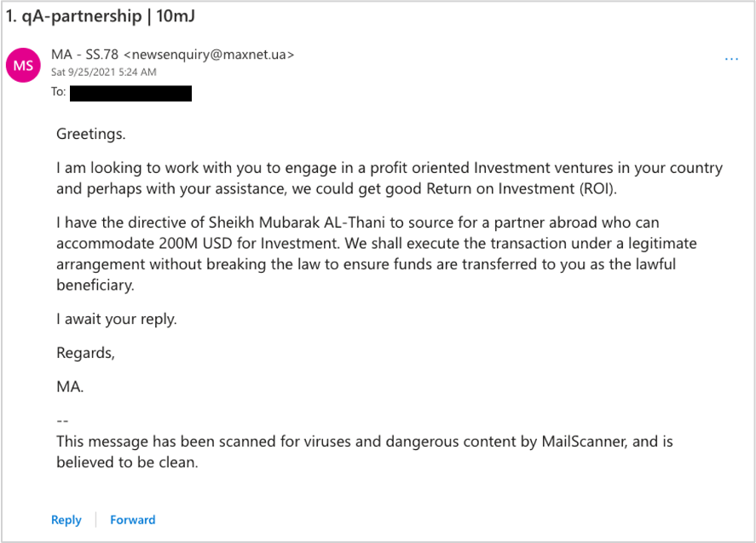This screenshot has height=543, width=756.
Task: Click the Sat 9/25/2021 timestamp
Action: (103, 72)
